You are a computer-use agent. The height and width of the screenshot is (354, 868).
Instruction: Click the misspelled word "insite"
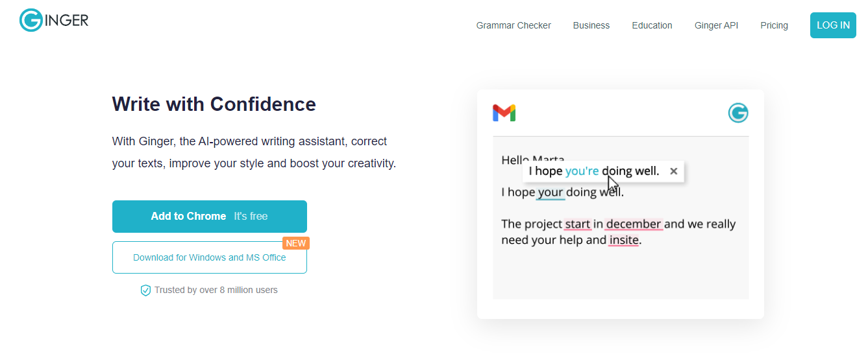624,240
